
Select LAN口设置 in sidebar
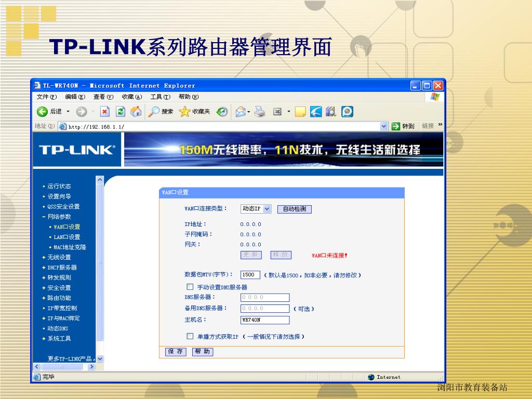(67, 237)
